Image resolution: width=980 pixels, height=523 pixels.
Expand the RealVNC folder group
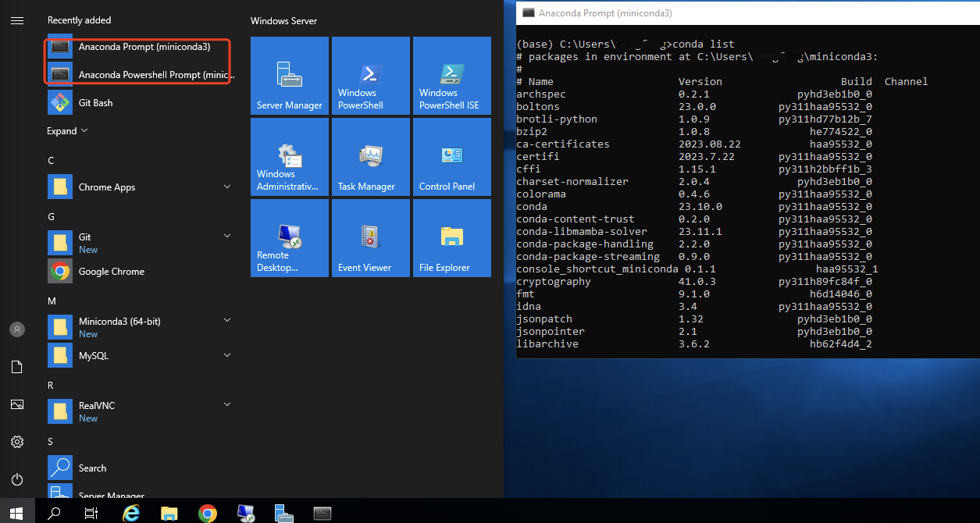[x=227, y=405]
